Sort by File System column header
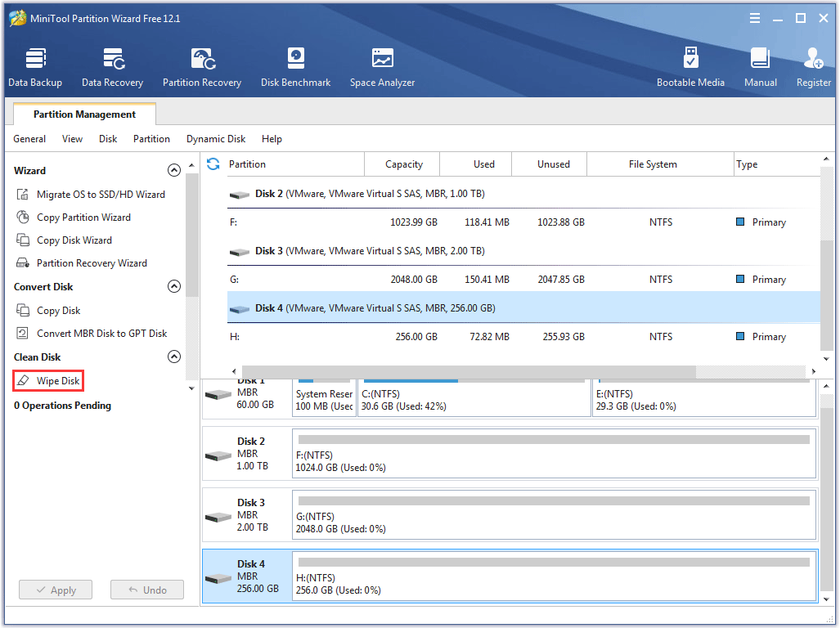The height and width of the screenshot is (628, 840). pyautogui.click(x=660, y=164)
